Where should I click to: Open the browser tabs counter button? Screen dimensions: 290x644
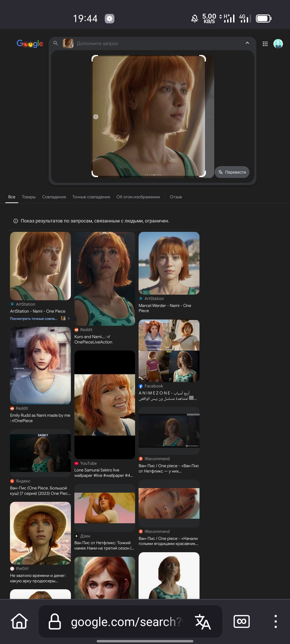pyautogui.click(x=242, y=621)
